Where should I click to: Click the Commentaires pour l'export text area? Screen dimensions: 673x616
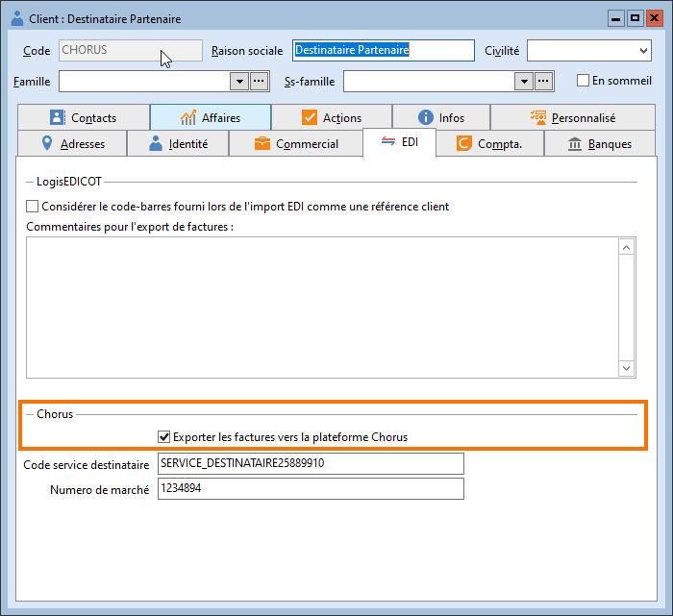tap(322, 308)
